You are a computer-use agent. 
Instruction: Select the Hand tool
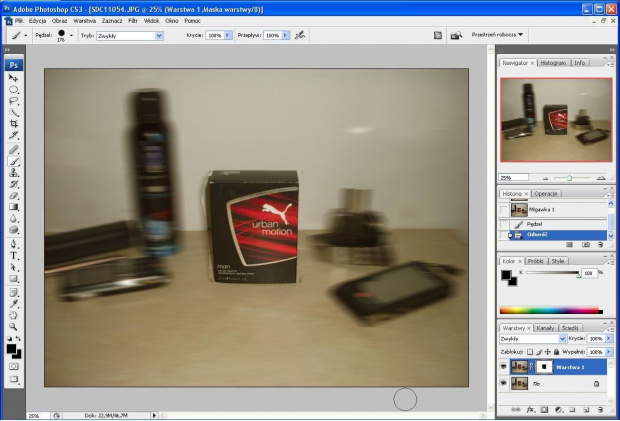(x=13, y=315)
